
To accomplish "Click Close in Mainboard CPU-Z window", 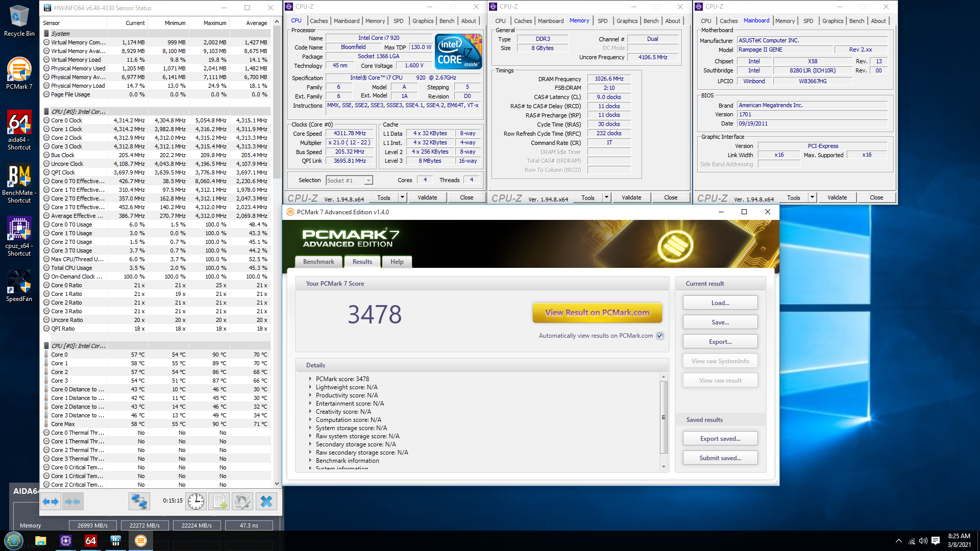I will pyautogui.click(x=876, y=197).
